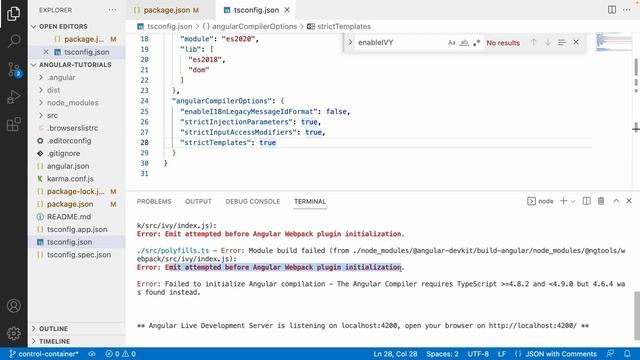The image size is (640, 360).
Task: Open the Extensions view
Action: 13,124
